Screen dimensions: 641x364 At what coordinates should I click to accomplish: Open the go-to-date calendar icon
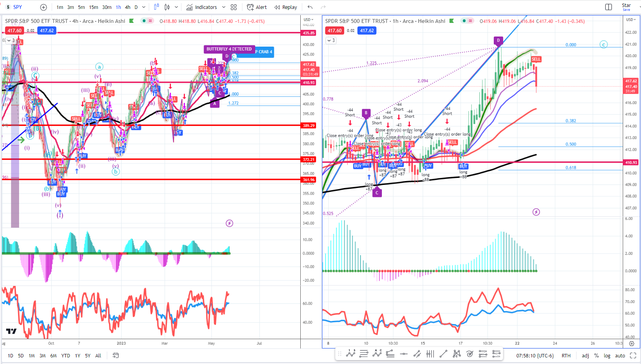115,355
